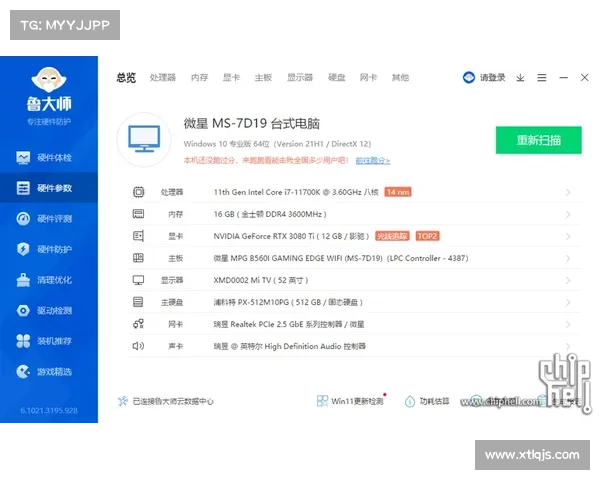Click the 声卡 speaker row icon
The width and height of the screenshot is (600, 480).
(138, 346)
